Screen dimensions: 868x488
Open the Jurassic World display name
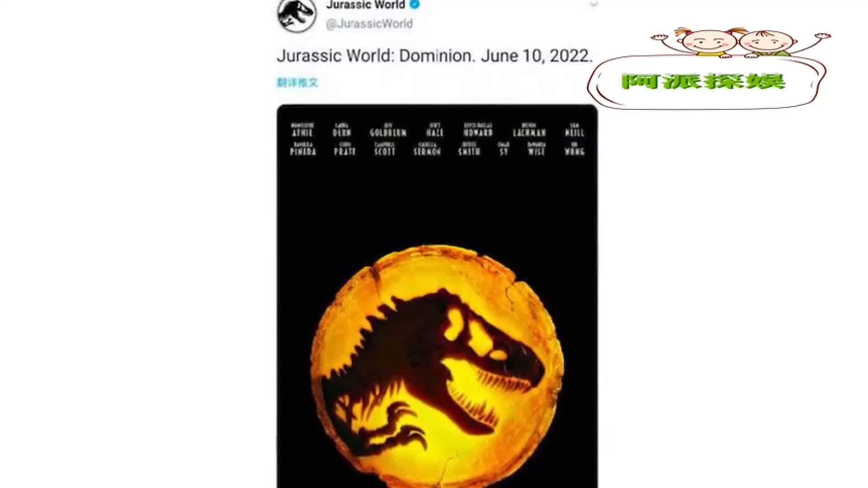click(x=365, y=5)
